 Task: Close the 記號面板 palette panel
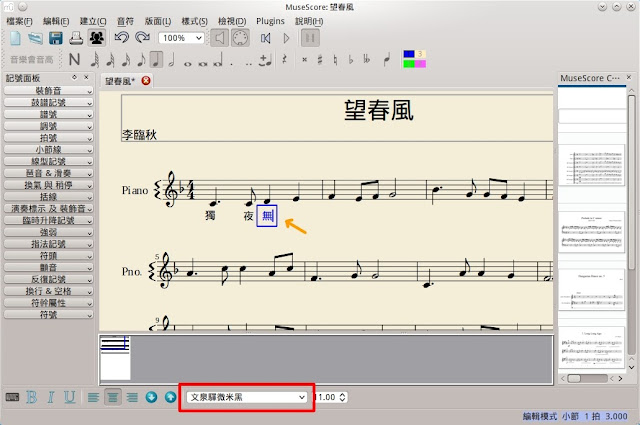tap(87, 77)
